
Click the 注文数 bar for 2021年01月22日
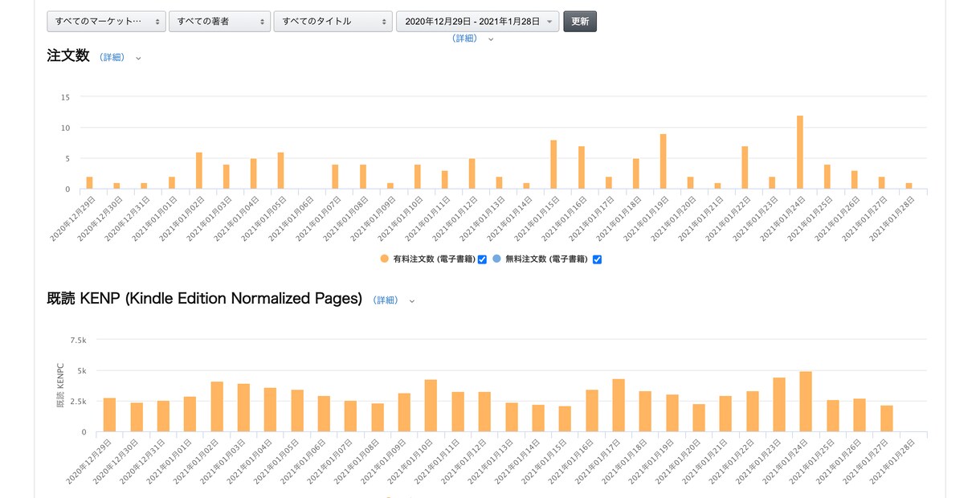pos(745,168)
